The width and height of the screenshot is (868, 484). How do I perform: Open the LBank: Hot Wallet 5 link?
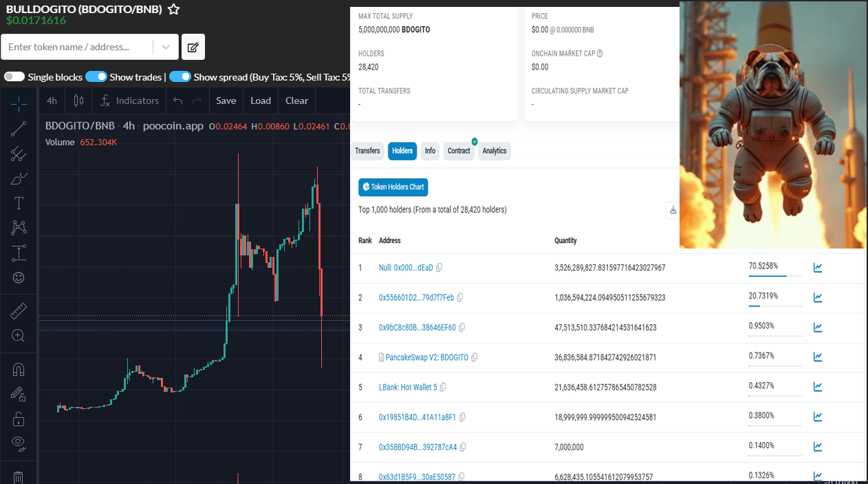pos(408,388)
